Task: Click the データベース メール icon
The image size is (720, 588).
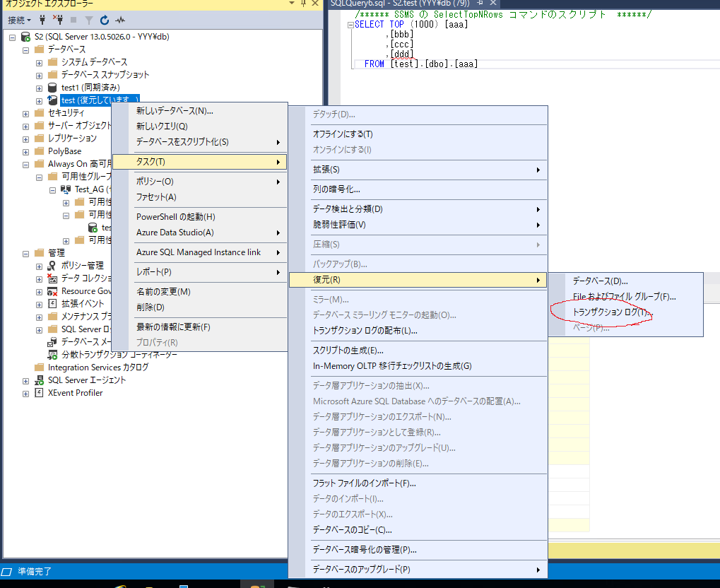Action: click(52, 342)
